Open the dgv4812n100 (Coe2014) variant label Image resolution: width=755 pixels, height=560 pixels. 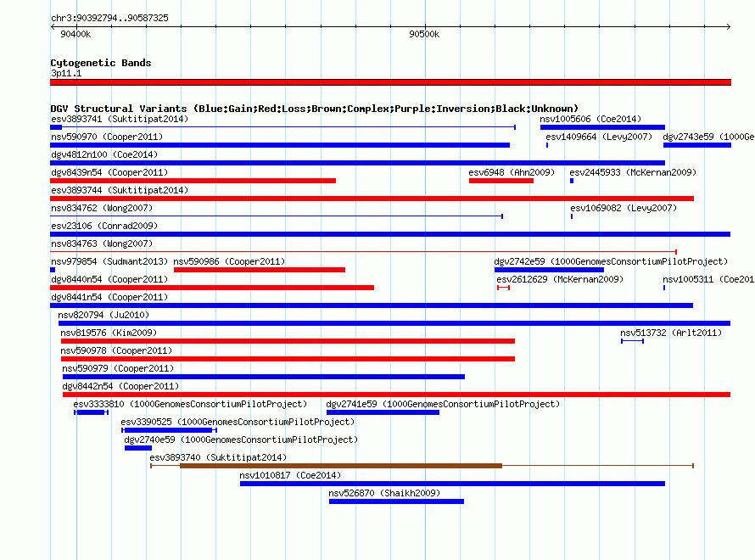tap(104, 154)
